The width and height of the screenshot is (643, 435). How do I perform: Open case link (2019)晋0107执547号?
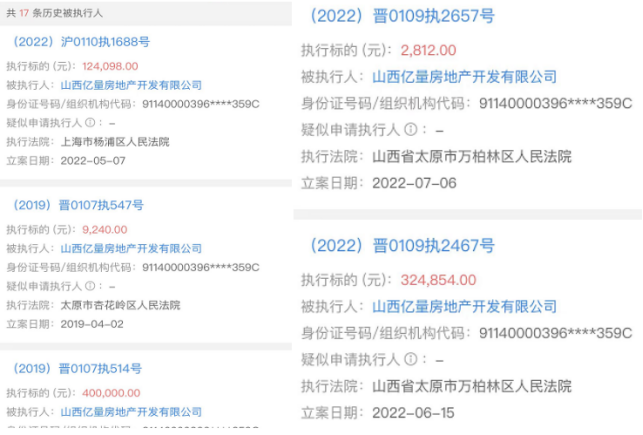78,205
